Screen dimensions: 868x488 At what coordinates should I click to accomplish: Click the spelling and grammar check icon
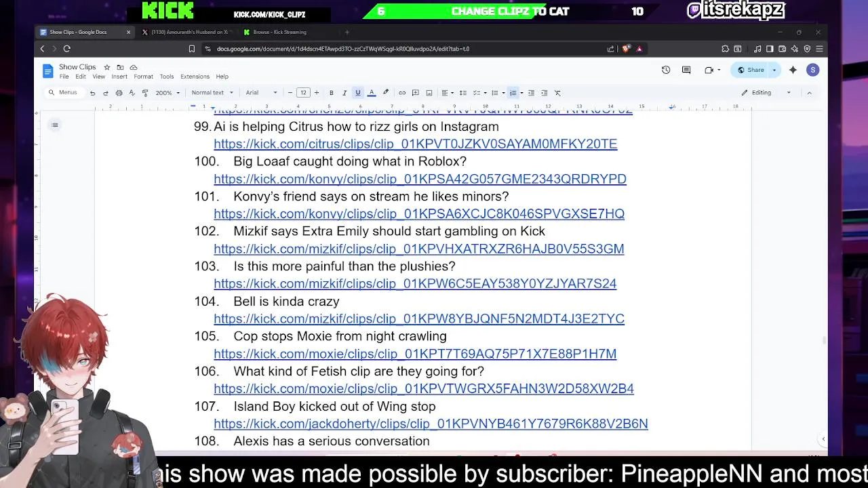click(x=132, y=93)
